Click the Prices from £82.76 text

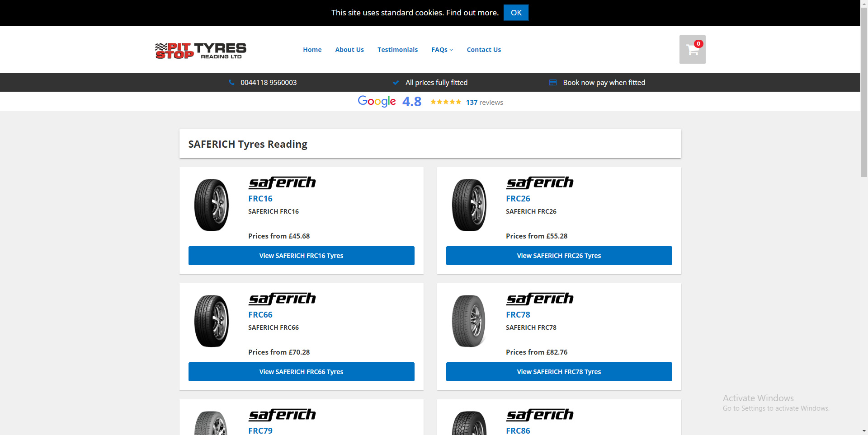pyautogui.click(x=537, y=352)
